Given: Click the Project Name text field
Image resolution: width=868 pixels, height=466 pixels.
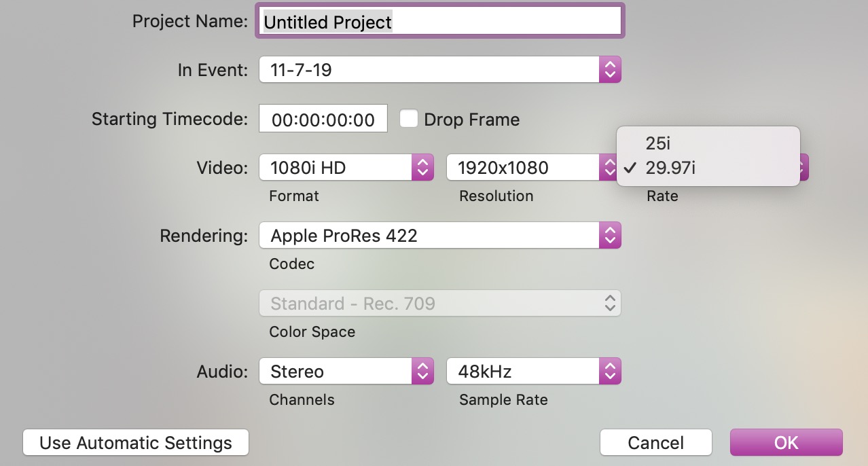Looking at the screenshot, I should (440, 22).
